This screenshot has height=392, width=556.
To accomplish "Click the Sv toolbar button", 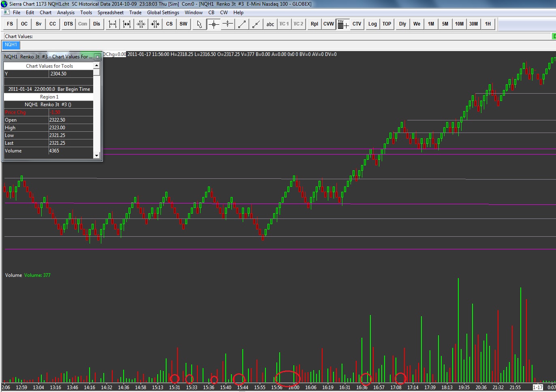I will (38, 24).
